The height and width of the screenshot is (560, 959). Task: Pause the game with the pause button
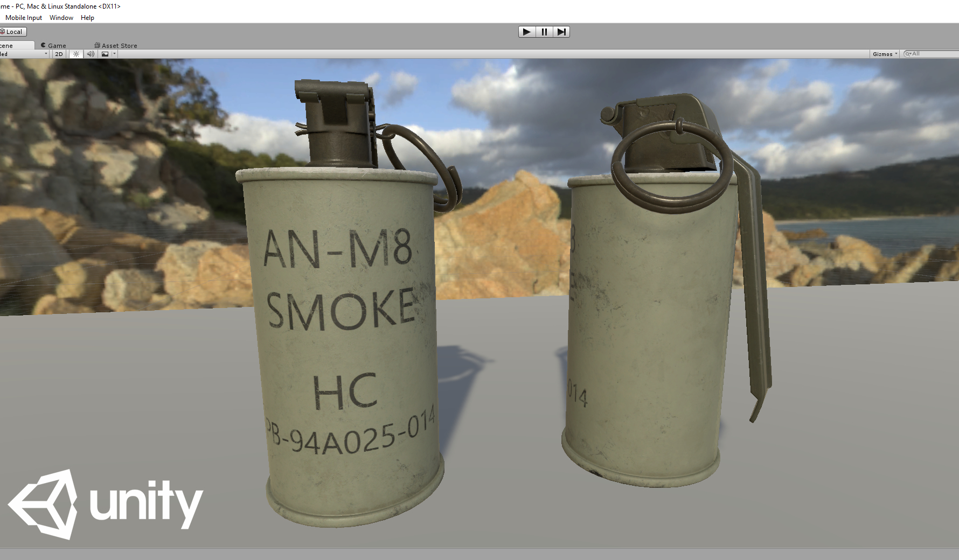click(x=544, y=32)
